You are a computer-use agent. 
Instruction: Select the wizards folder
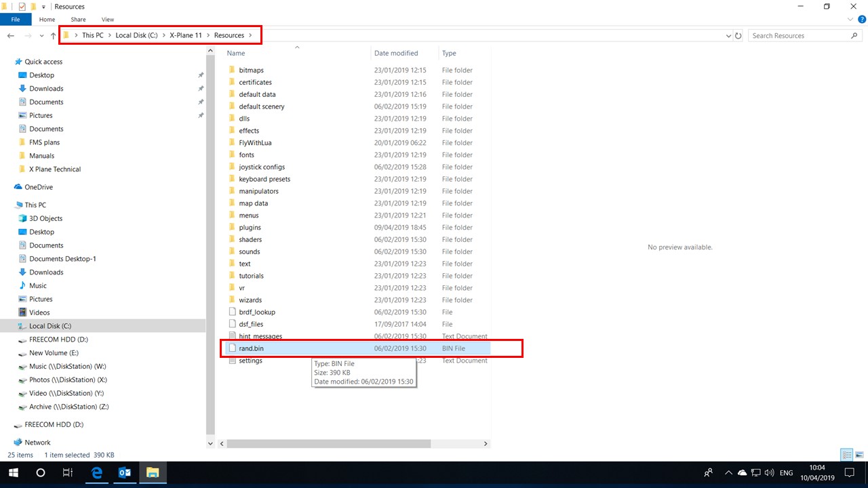coord(250,300)
